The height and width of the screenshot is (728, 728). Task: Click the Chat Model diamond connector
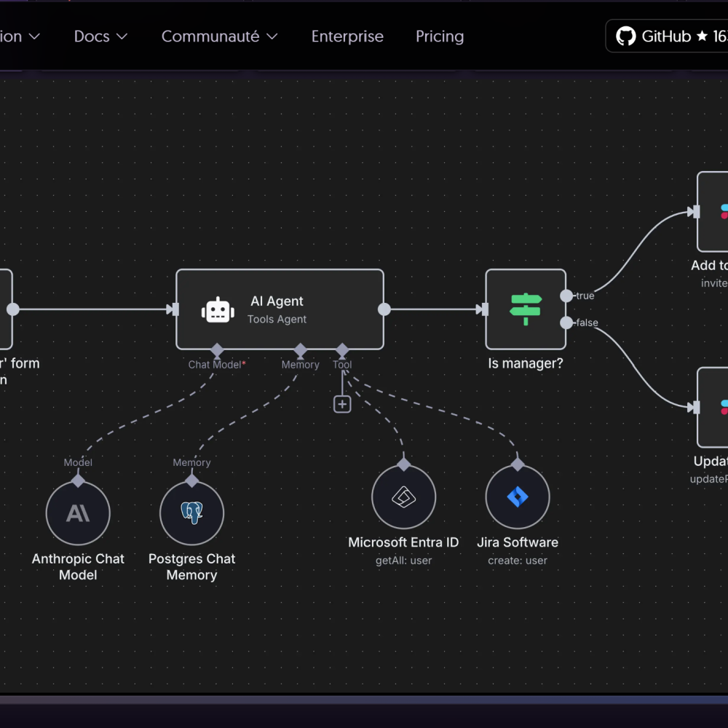pos(216,350)
